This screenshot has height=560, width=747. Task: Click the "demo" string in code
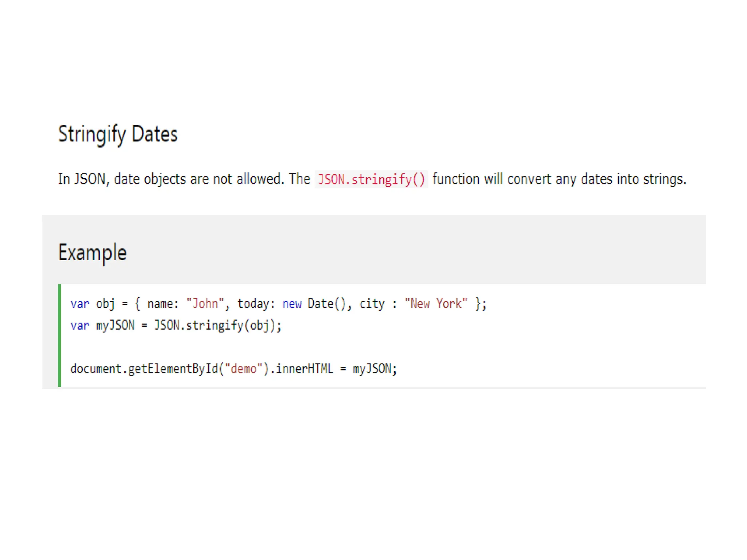pos(244,369)
